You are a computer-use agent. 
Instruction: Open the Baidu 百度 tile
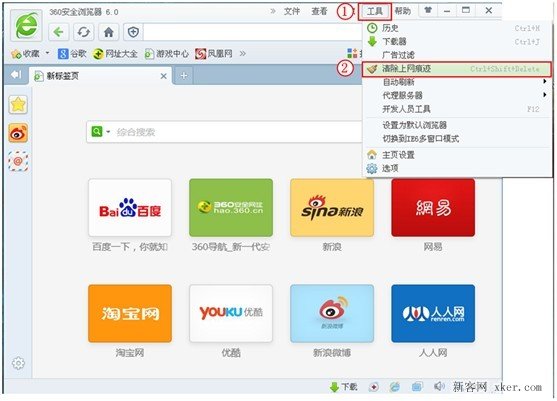(130, 208)
